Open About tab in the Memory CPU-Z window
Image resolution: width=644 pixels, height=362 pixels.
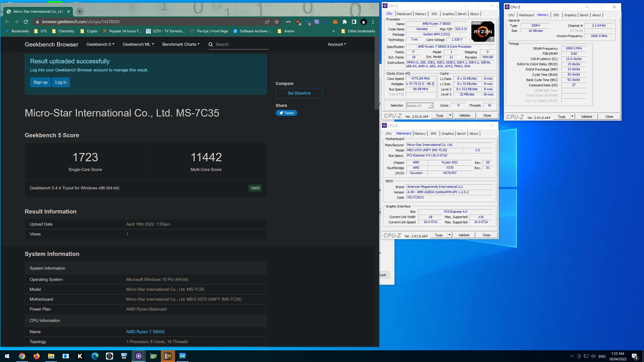(x=597, y=15)
